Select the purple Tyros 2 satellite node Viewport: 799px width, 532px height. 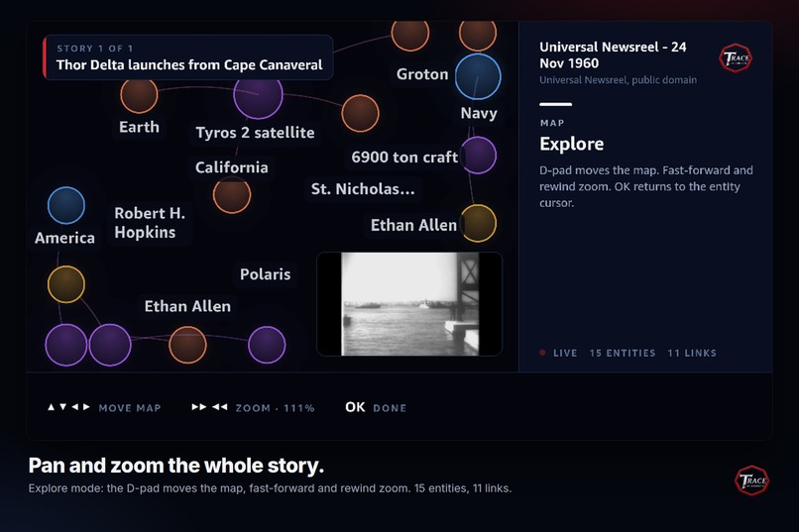[x=259, y=95]
